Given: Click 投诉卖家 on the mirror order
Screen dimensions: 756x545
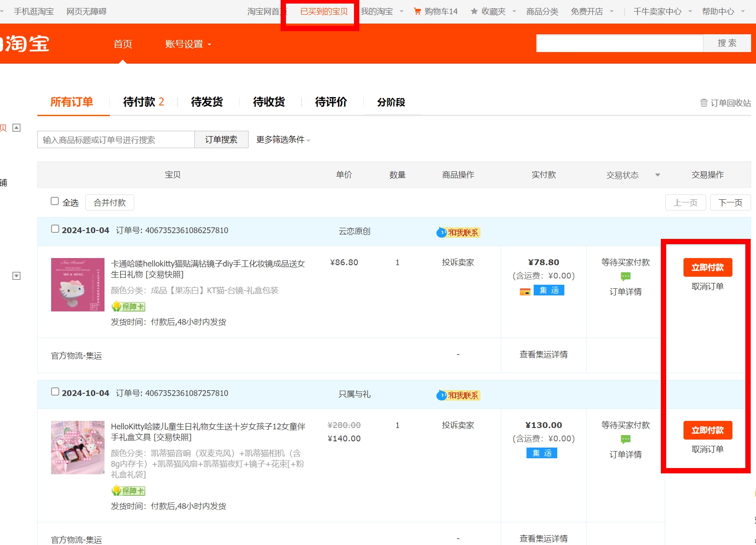Looking at the screenshot, I should click(x=458, y=262).
